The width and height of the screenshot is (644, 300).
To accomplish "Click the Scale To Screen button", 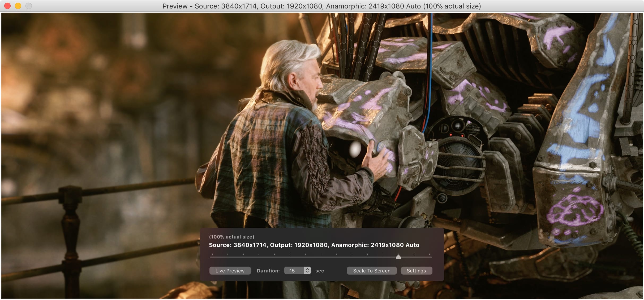I will pyautogui.click(x=372, y=271).
